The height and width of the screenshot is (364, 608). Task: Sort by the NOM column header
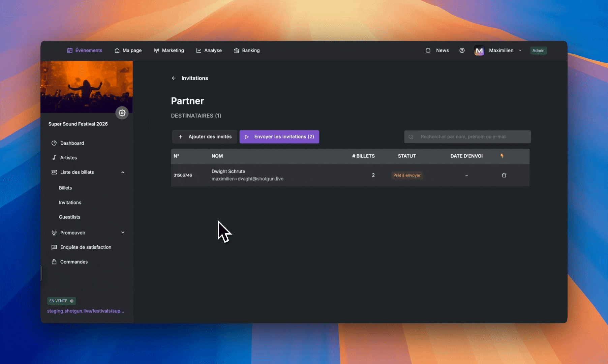click(x=217, y=156)
